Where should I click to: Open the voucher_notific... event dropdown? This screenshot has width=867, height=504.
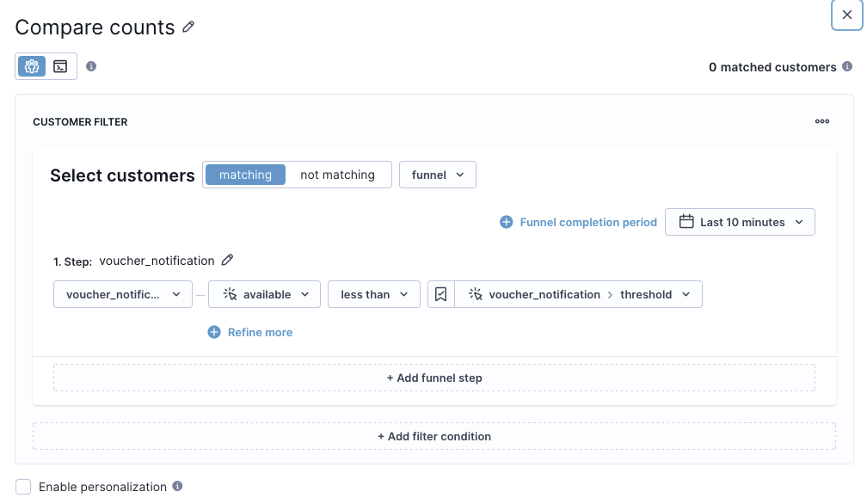pos(123,294)
